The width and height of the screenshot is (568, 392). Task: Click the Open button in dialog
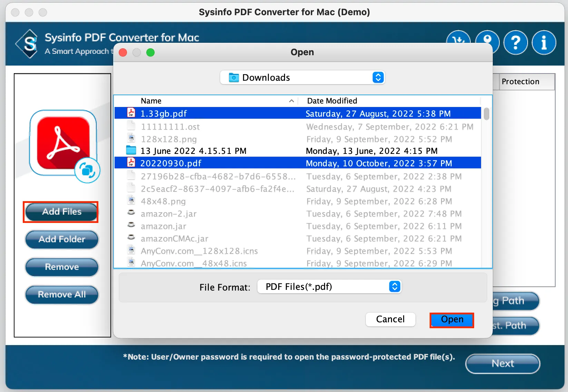[x=452, y=320]
